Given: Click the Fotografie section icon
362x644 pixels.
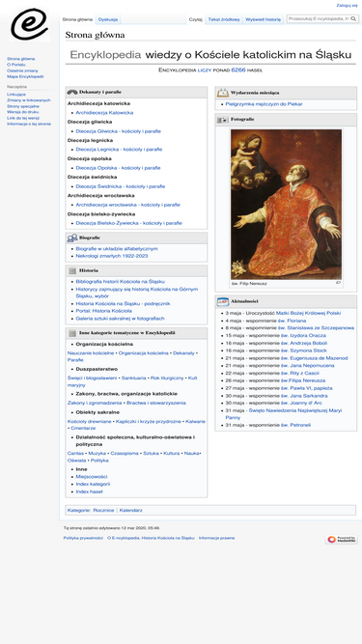Looking at the screenshot, I should pos(222,120).
